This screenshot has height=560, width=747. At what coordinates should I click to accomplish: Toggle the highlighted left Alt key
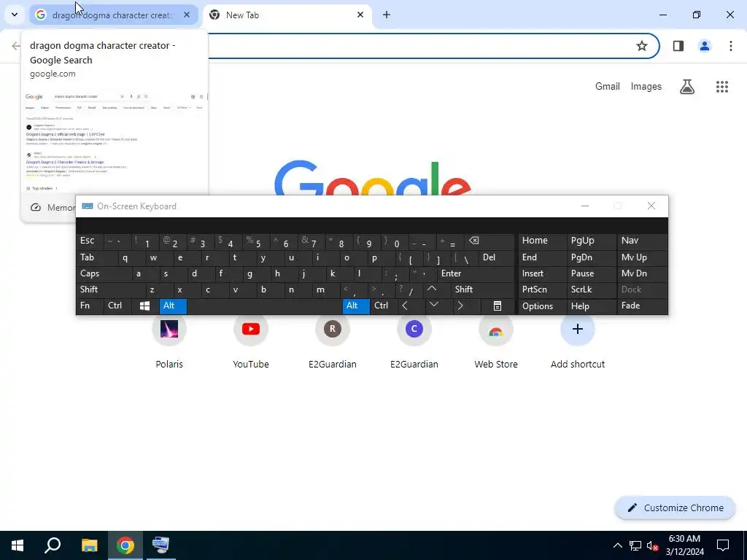(x=173, y=306)
